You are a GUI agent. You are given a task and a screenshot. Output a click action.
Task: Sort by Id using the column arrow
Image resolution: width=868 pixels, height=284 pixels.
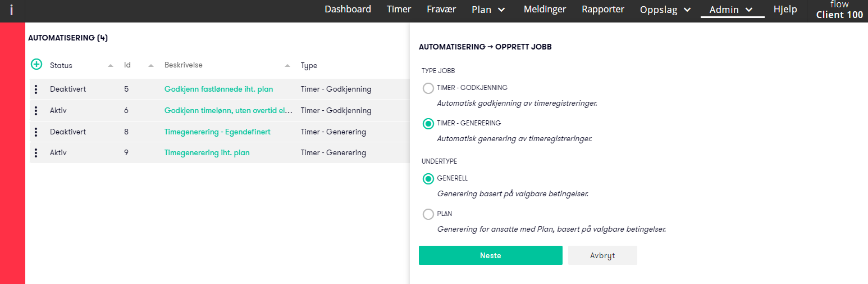coord(151,66)
